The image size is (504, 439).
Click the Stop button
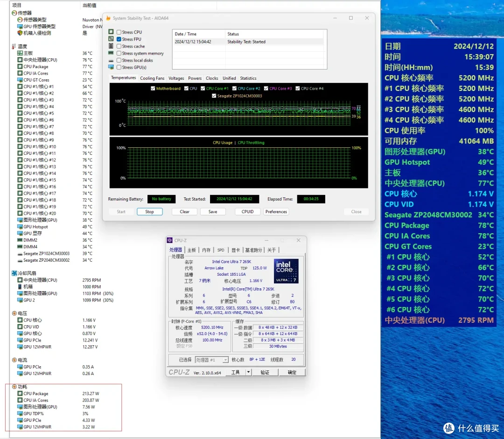149,212
